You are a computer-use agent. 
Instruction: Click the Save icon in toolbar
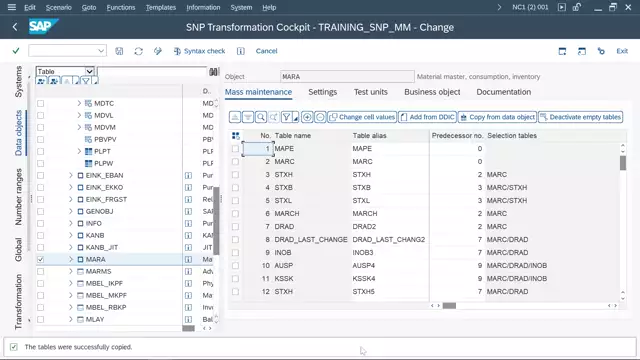pyautogui.click(x=119, y=51)
